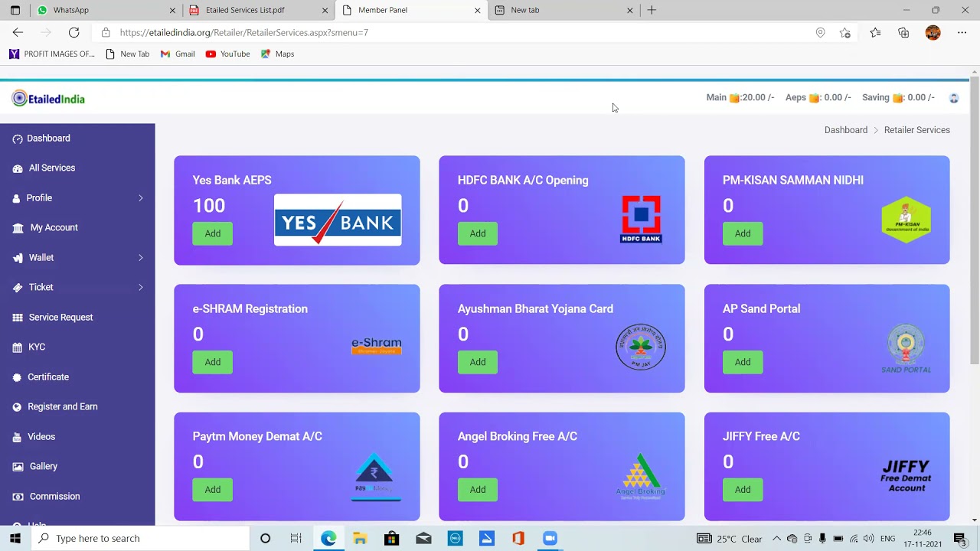Click the Windows search box
This screenshot has height=551, width=980.
(140, 538)
